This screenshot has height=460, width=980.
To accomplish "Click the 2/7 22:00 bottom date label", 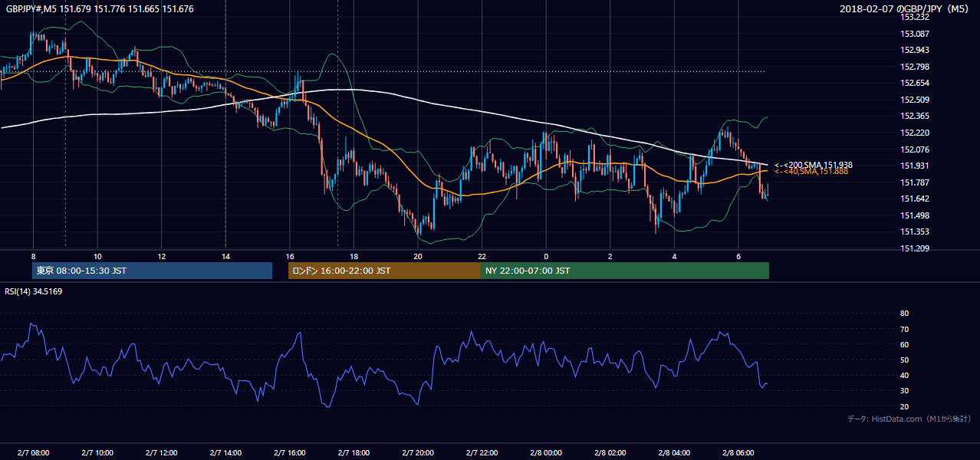I will pos(482,453).
